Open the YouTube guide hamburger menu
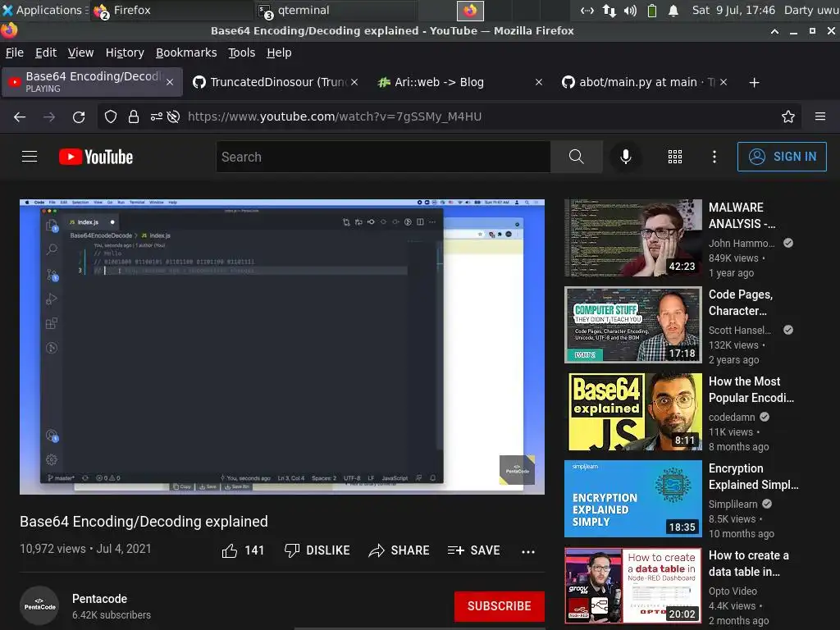 point(30,157)
